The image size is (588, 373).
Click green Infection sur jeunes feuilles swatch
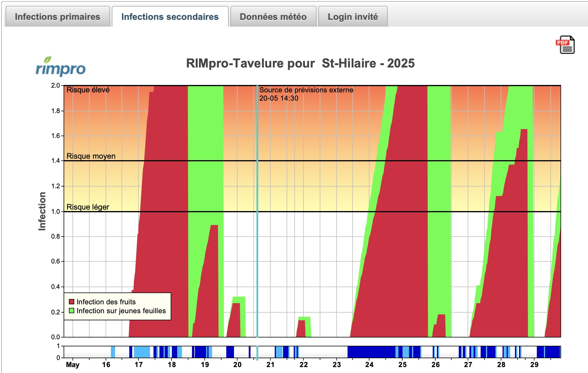(71, 311)
